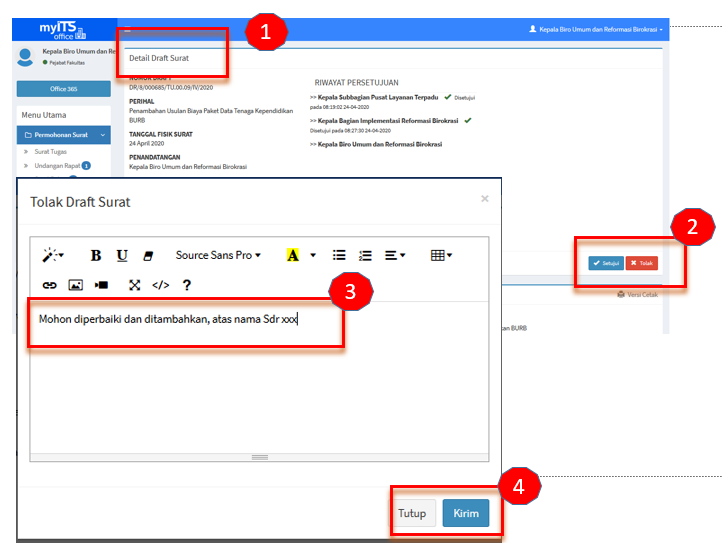This screenshot has width=722, height=543.
Task: Insert an unordered bullet list
Action: [339, 255]
